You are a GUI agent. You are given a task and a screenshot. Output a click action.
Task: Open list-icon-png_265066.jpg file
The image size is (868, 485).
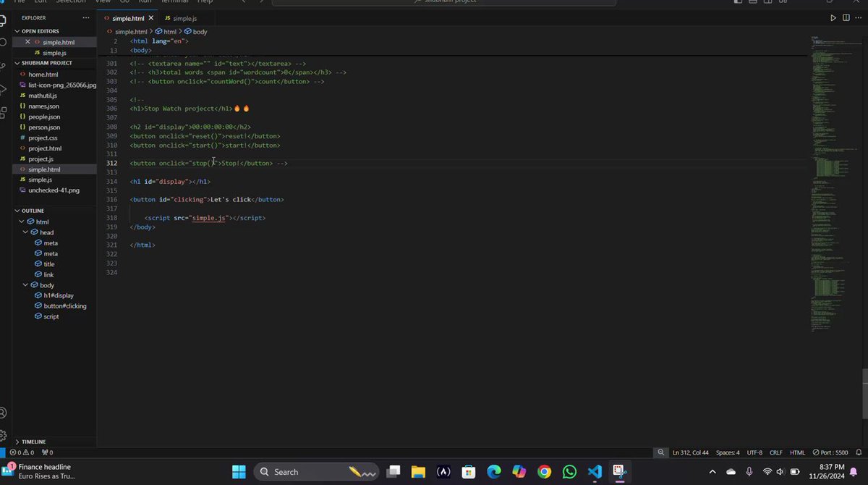pyautogui.click(x=62, y=85)
